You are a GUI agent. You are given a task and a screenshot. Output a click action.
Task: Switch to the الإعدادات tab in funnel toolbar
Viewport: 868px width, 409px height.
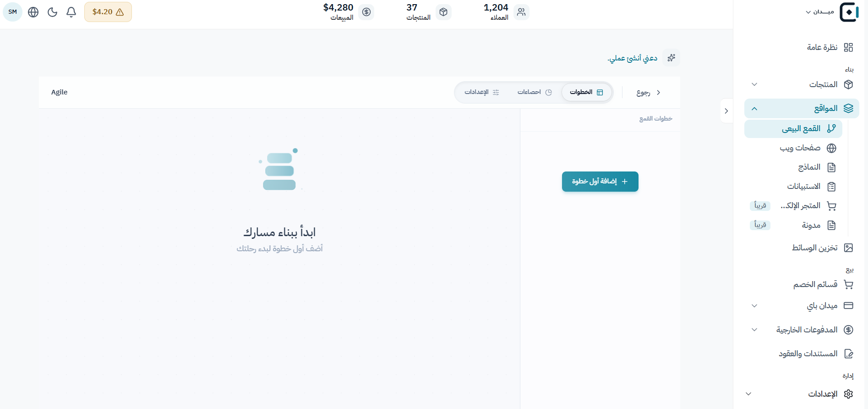[x=482, y=92]
